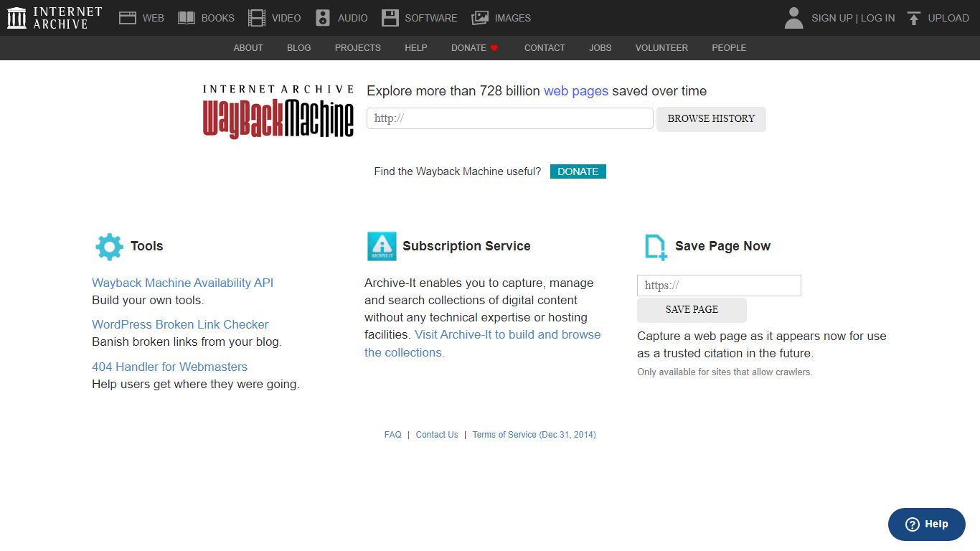Open WordPress Broken Link Checker link
This screenshot has height=551, width=980.
point(180,324)
